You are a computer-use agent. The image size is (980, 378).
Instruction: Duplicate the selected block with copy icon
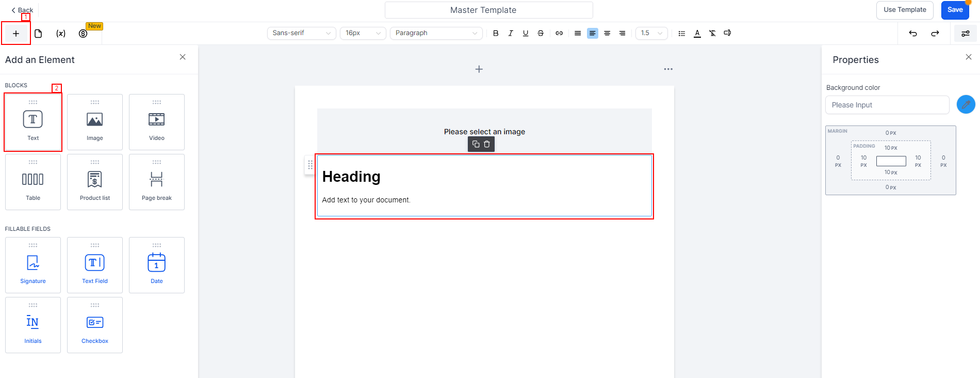476,144
